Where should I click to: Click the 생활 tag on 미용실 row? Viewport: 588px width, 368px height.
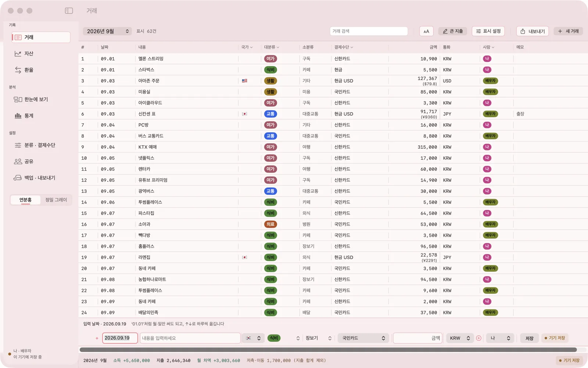[x=270, y=92]
